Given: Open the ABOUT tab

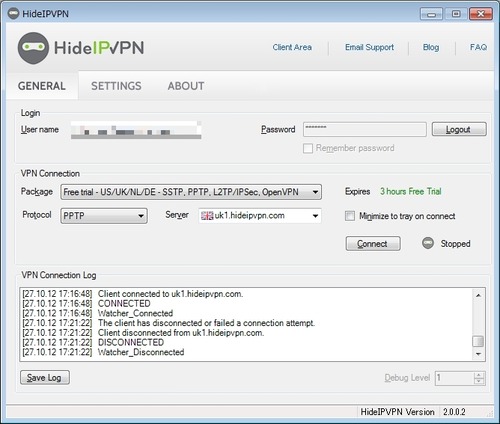Looking at the screenshot, I should coord(186,86).
